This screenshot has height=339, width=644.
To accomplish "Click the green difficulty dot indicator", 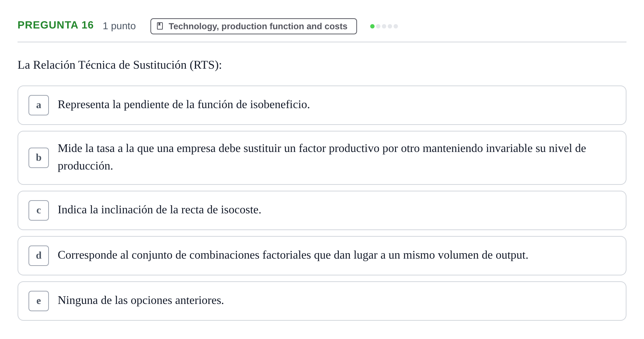I will 372,26.
